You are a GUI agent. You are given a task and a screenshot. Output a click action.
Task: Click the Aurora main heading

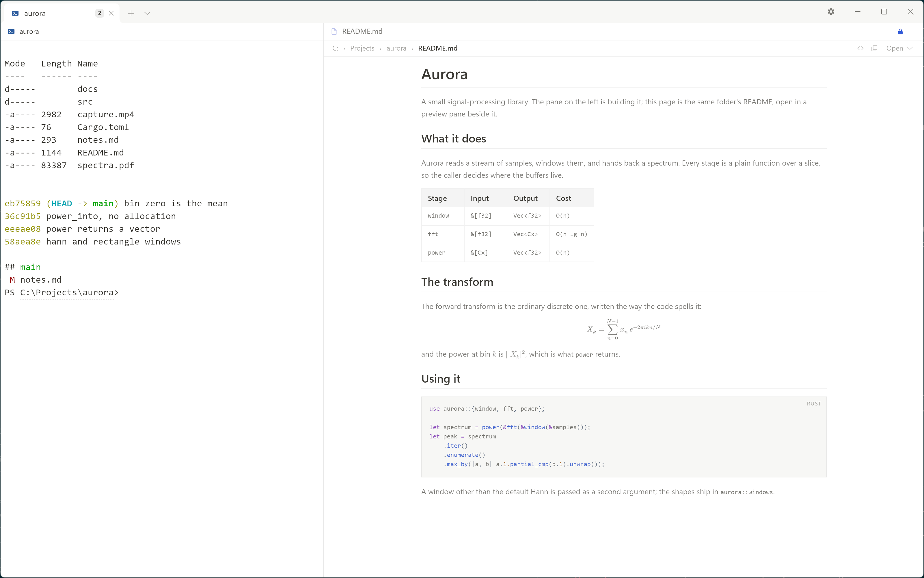pyautogui.click(x=444, y=74)
